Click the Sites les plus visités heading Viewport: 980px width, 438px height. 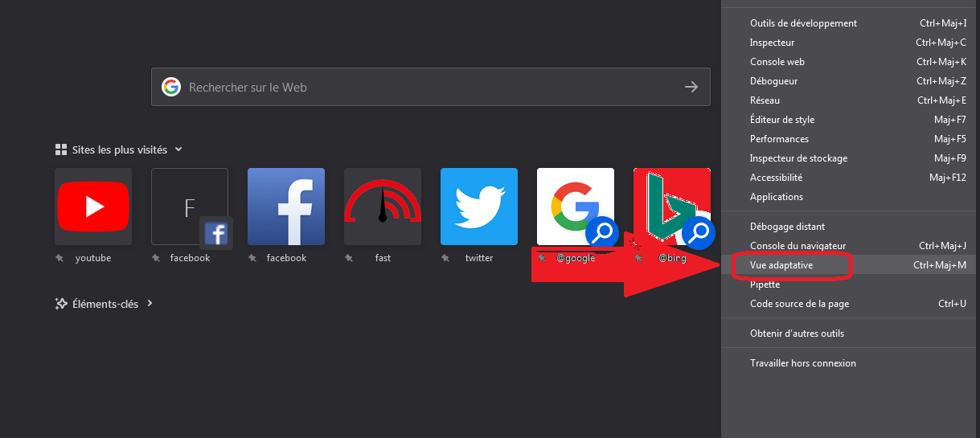[x=120, y=149]
